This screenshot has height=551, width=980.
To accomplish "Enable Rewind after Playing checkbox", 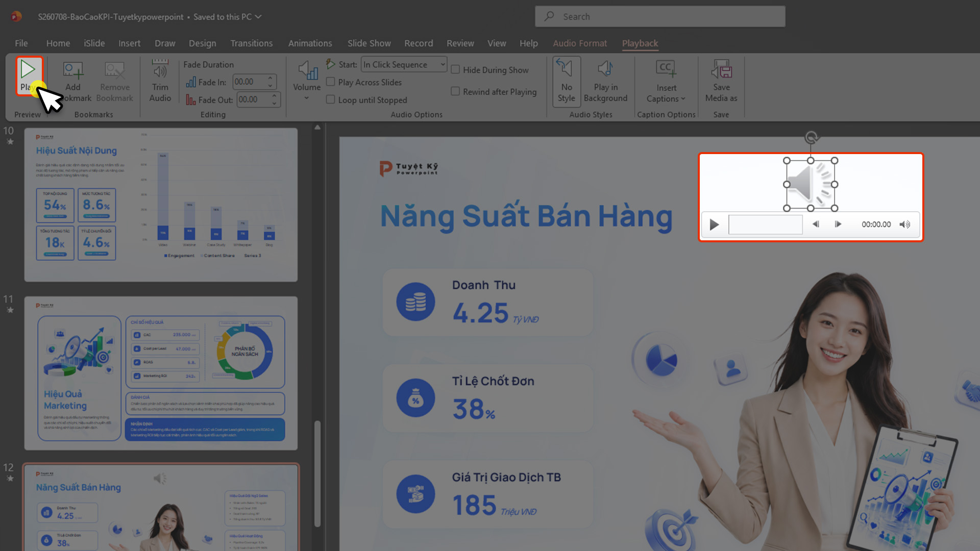I will pyautogui.click(x=455, y=91).
